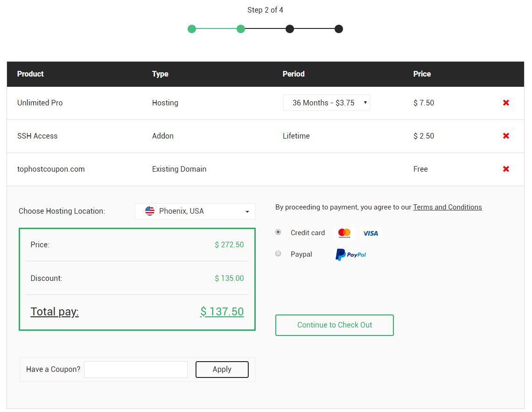This screenshot has height=412, width=532.
Task: Click the SSH Access product name
Action: 37,136
